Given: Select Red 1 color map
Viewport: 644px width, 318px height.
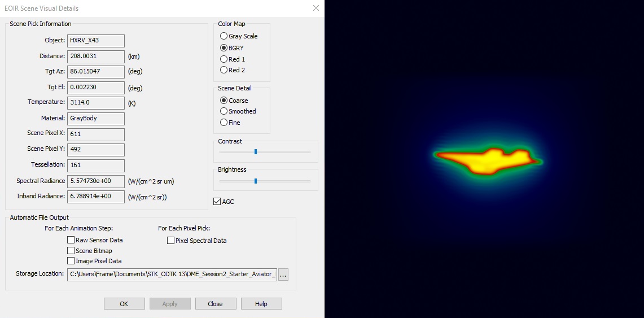Looking at the screenshot, I should pyautogui.click(x=224, y=59).
